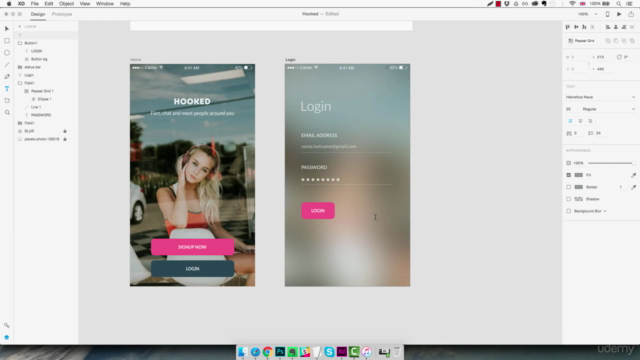640x360 pixels.
Task: Select the Artboard tool
Action: pos(7,100)
